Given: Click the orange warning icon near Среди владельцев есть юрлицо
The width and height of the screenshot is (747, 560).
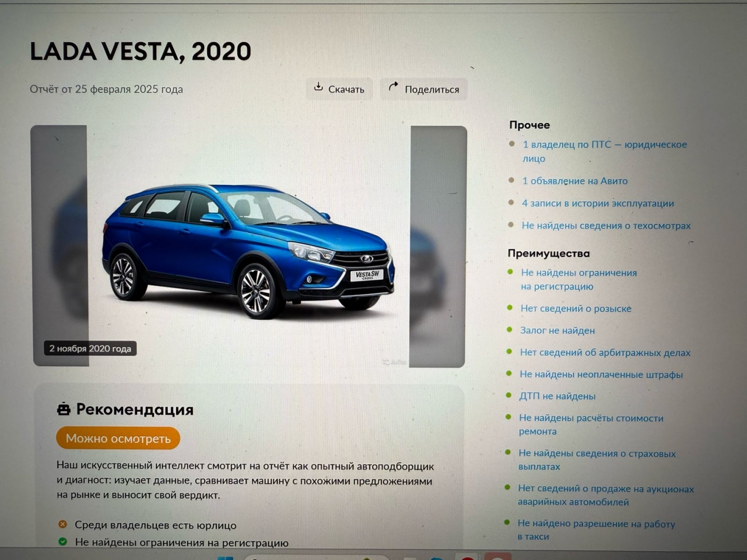Looking at the screenshot, I should pyautogui.click(x=63, y=525).
